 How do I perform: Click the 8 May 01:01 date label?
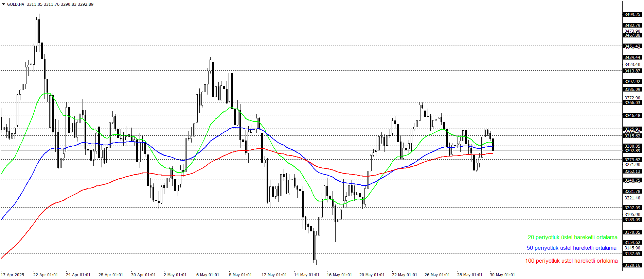(x=240, y=275)
